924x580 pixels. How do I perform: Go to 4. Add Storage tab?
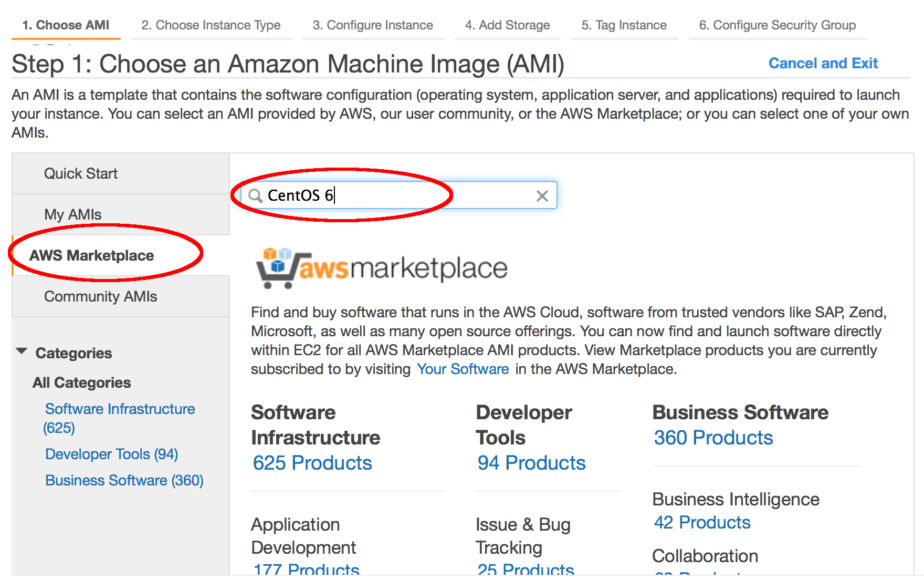click(507, 25)
